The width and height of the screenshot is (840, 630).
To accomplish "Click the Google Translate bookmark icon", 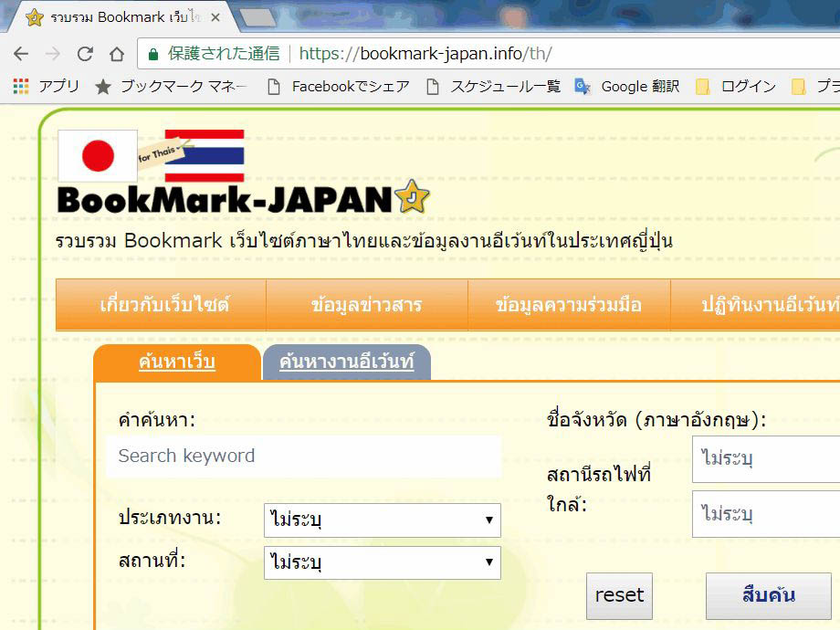I will [x=582, y=87].
